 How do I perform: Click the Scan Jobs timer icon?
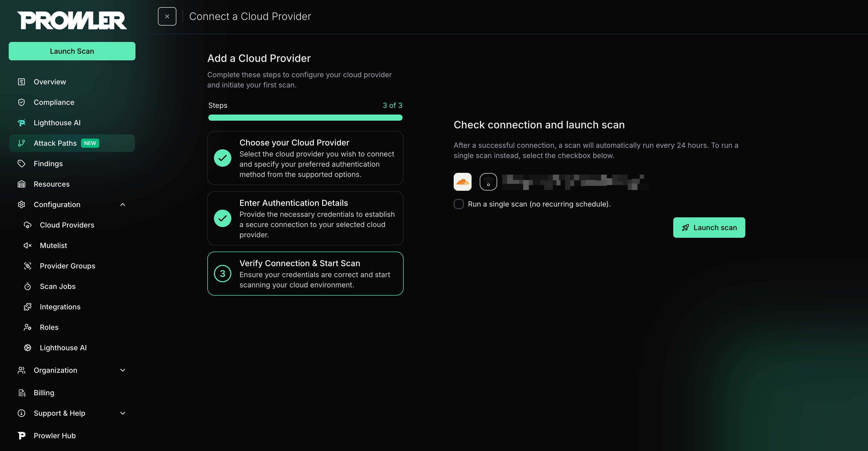click(x=28, y=287)
